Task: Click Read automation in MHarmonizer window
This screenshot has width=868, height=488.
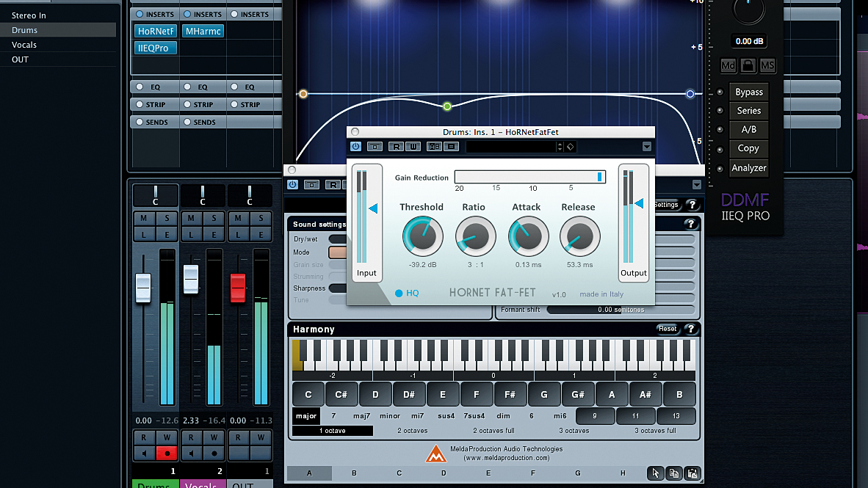Action: click(332, 185)
